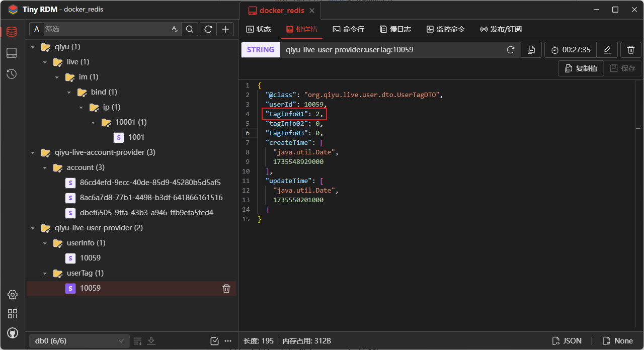Copy the key name icon

tap(531, 50)
